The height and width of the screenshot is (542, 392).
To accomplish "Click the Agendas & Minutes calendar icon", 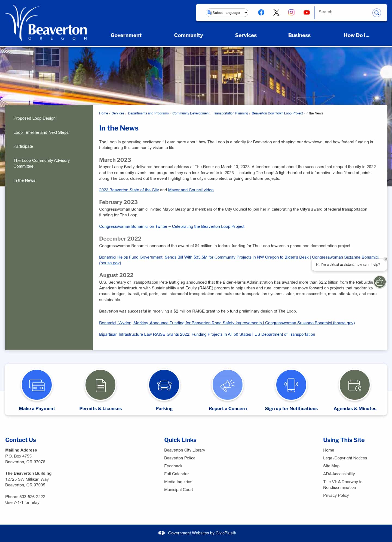I will click(x=355, y=385).
